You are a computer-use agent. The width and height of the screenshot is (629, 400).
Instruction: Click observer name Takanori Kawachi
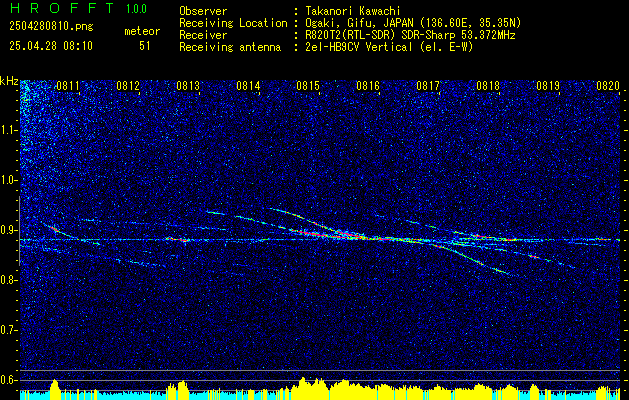coord(353,11)
